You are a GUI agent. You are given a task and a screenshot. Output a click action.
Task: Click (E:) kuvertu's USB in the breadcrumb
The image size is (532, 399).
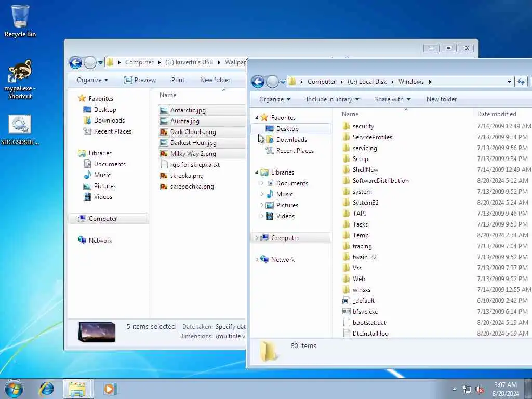coord(189,62)
